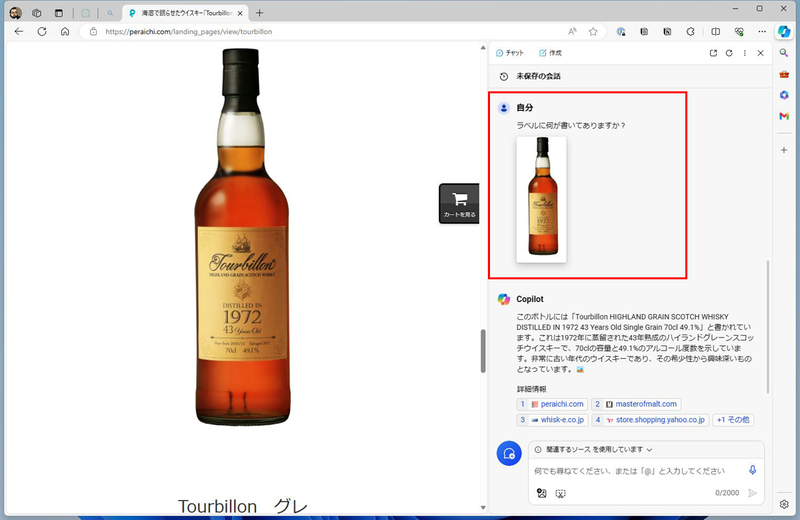Viewport: 800px width, 520px height.
Task: Click the カートを見る cart button
Action: [459, 204]
